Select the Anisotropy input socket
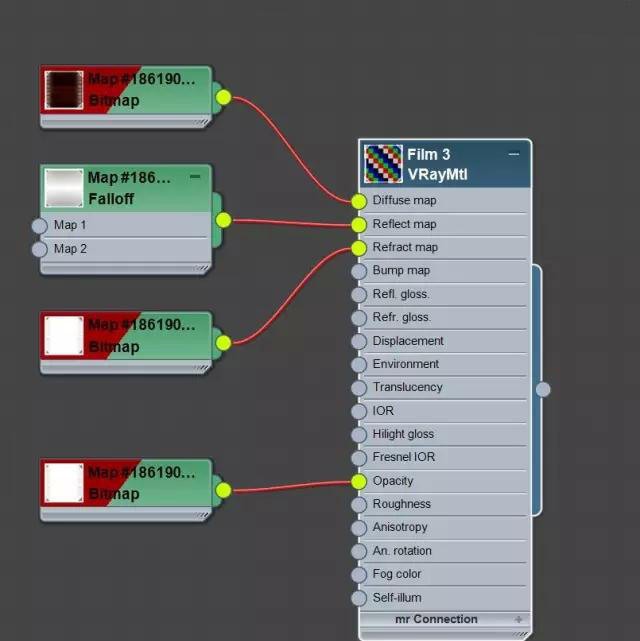Screen dimensions: 640x641 359,528
